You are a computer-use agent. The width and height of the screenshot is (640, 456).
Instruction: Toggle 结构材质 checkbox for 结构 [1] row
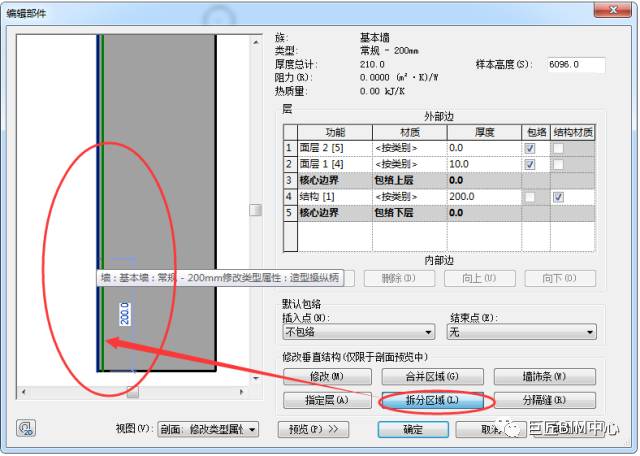558,197
